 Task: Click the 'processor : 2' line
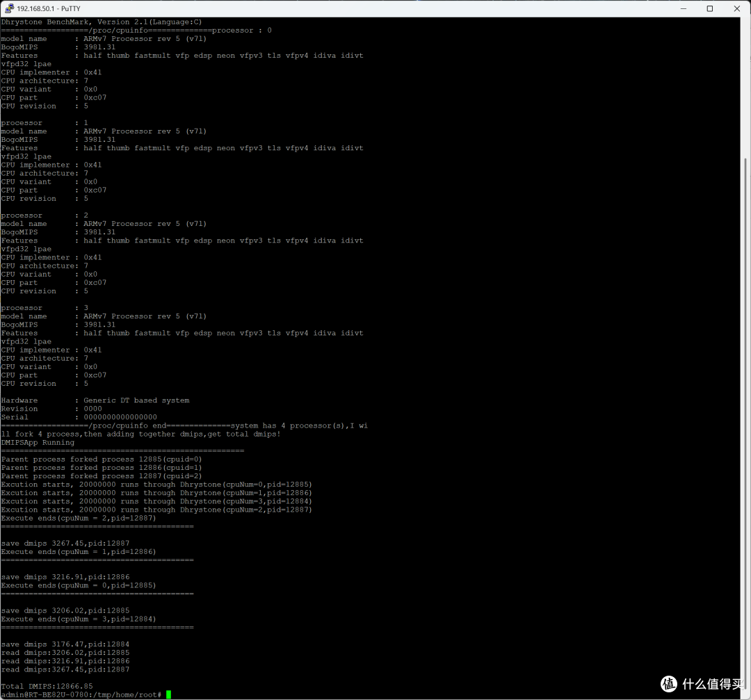pyautogui.click(x=45, y=215)
